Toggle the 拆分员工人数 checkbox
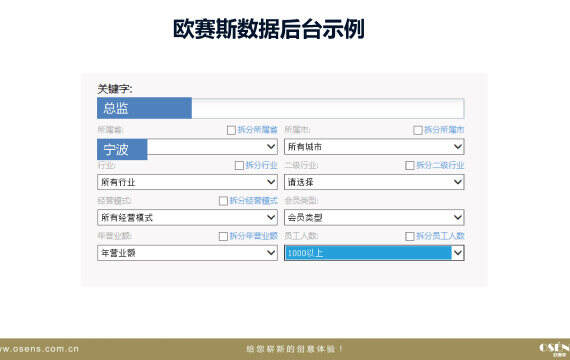The image size is (570, 360). pyautogui.click(x=410, y=236)
